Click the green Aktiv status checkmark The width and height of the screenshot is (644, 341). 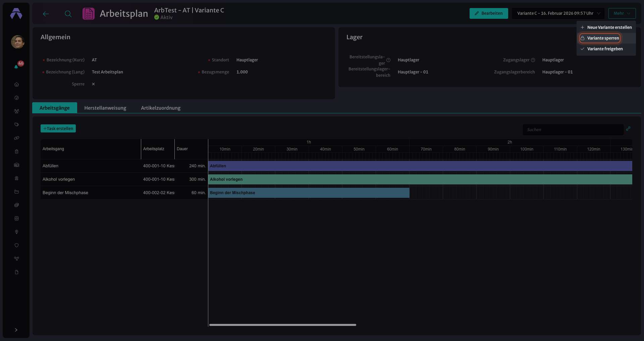pos(157,17)
